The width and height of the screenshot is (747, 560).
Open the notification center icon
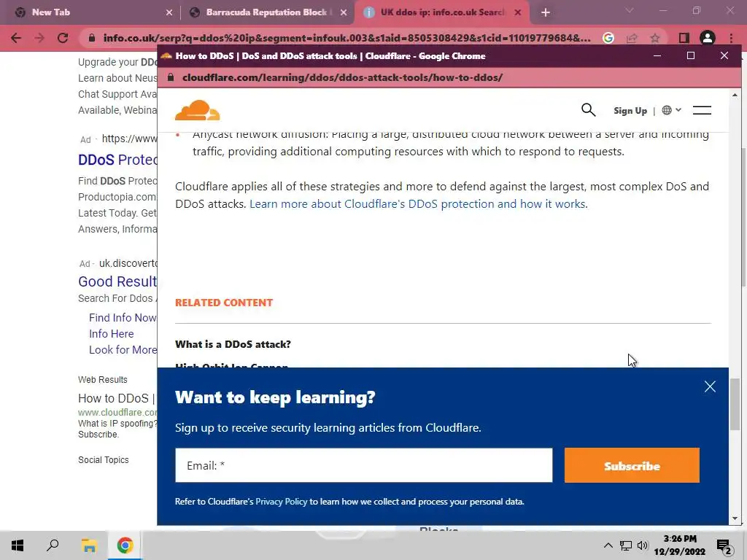click(x=724, y=547)
